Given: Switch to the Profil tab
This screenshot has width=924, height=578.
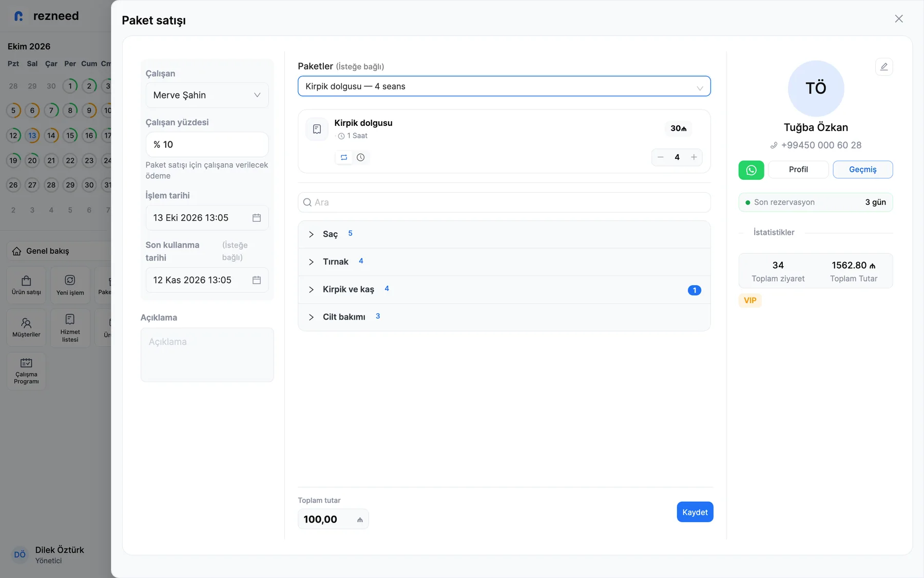Looking at the screenshot, I should 798,170.
